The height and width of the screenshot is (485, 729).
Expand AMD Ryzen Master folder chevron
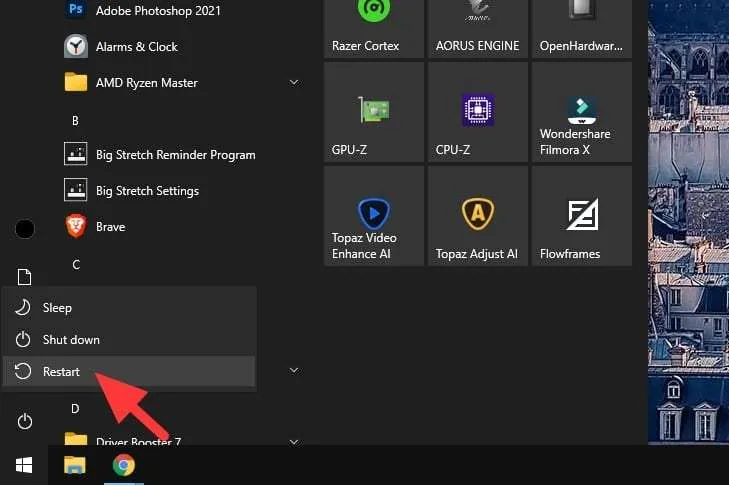point(294,83)
